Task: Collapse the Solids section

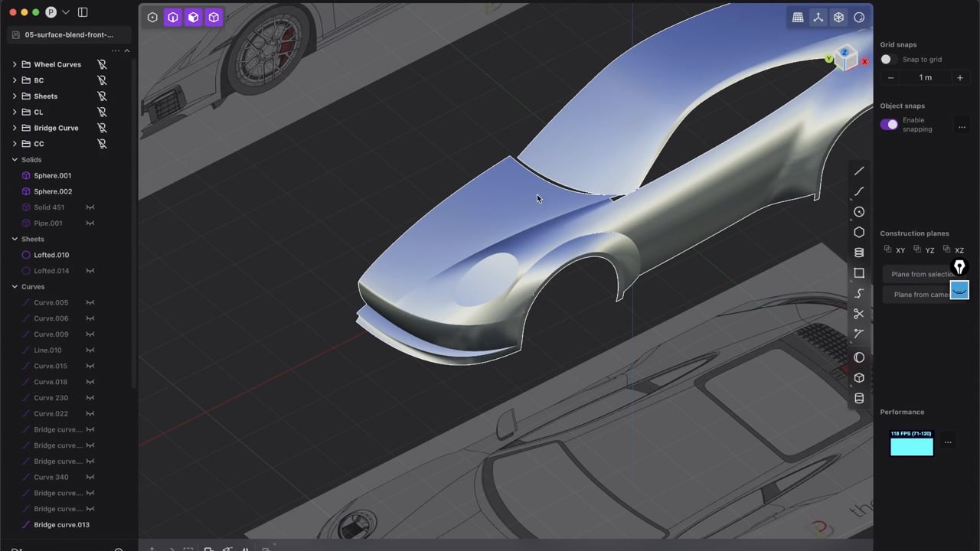Action: pos(15,159)
